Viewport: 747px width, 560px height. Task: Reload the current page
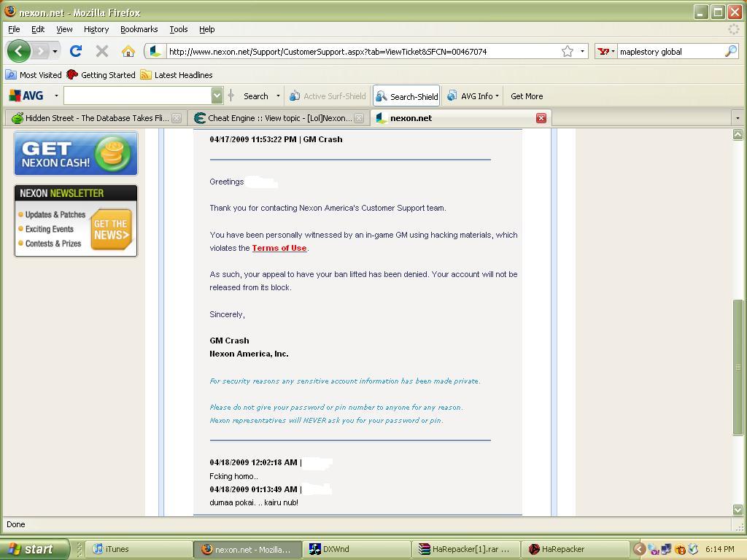pos(76,51)
